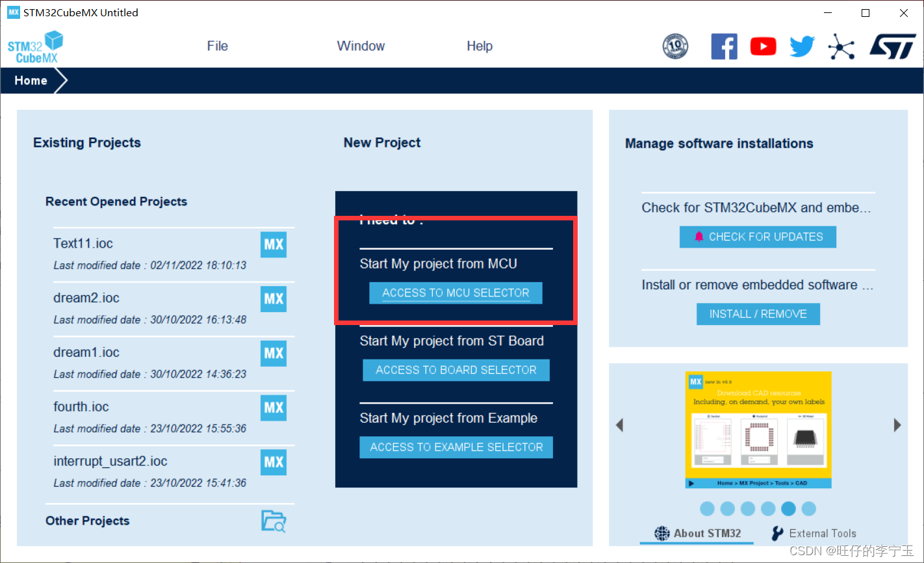
Task: Open the YouTube channel icon
Action: [x=763, y=46]
